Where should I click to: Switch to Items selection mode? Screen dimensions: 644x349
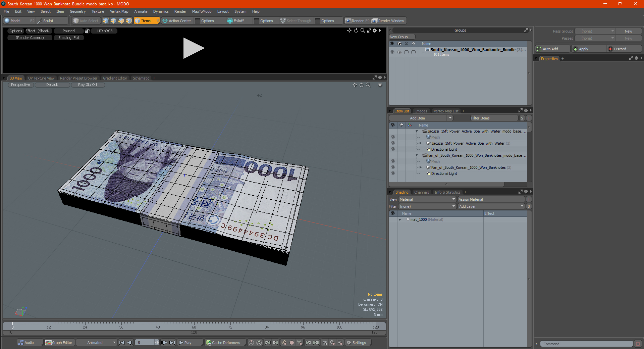[147, 21]
